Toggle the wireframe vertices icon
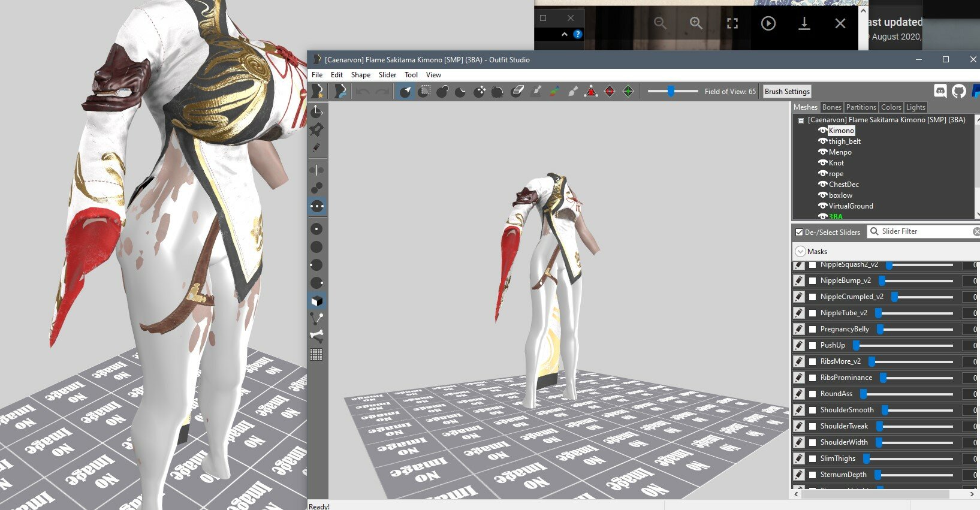The image size is (980, 510). tap(316, 319)
